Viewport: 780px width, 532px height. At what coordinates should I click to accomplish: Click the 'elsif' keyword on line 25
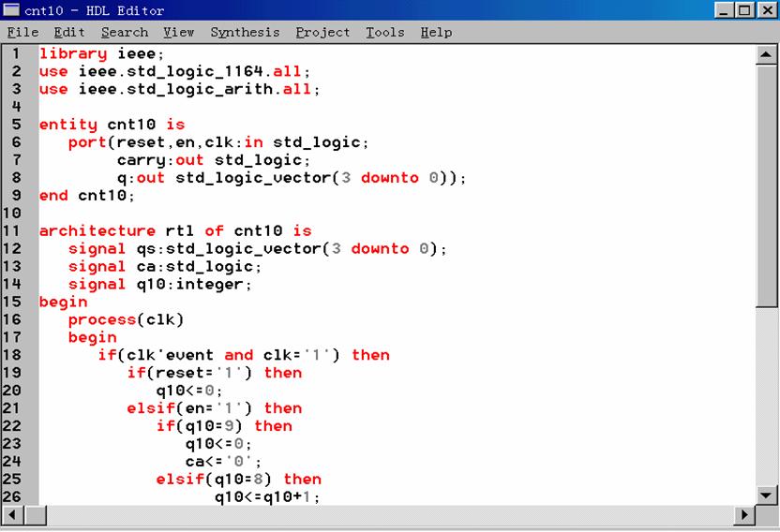(180, 480)
